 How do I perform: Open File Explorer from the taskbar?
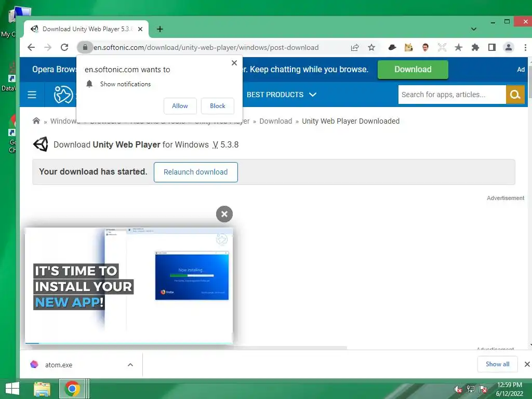click(42, 389)
